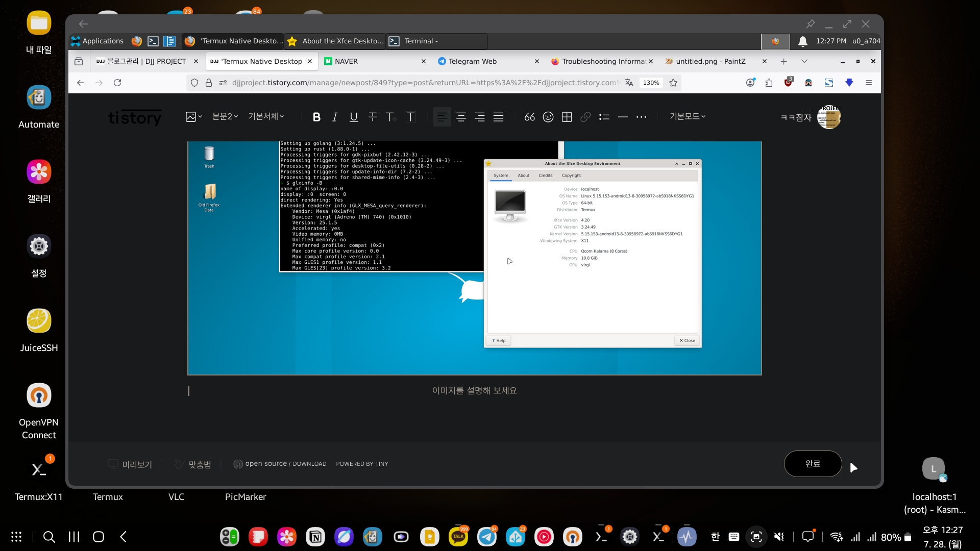980x551 pixels.
Task: Click the image caption input field
Action: point(474,390)
